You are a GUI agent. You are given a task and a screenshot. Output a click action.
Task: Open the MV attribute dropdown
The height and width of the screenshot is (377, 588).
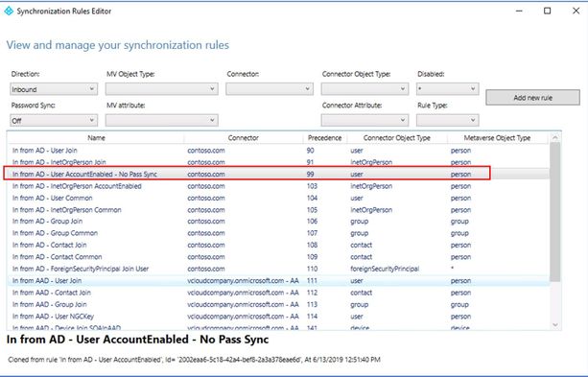(x=161, y=121)
